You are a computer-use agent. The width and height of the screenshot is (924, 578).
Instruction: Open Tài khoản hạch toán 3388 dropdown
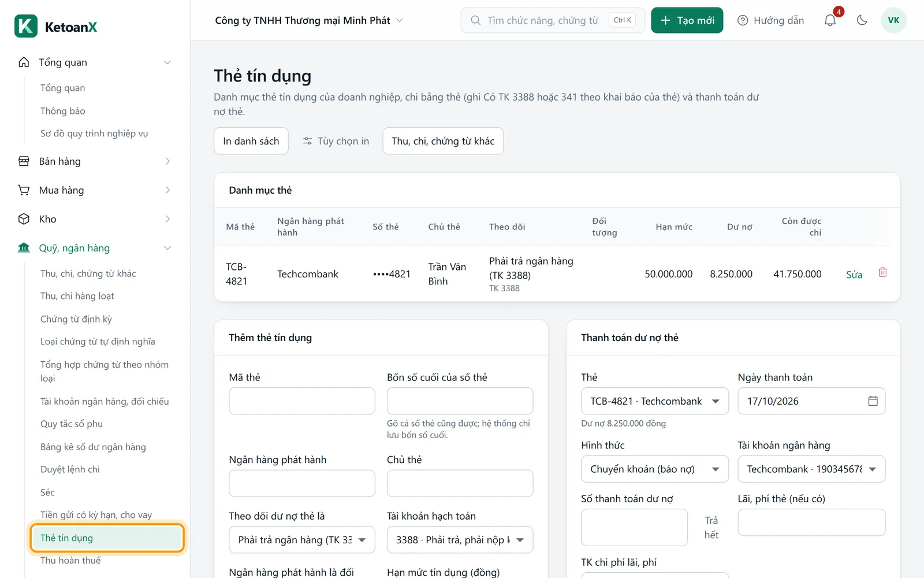click(x=460, y=540)
